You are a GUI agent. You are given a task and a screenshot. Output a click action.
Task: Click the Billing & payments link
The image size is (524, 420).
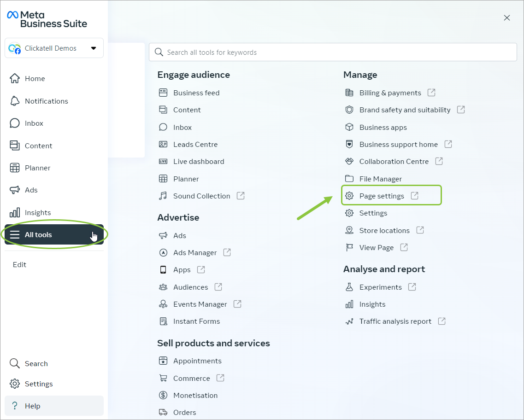[390, 93]
